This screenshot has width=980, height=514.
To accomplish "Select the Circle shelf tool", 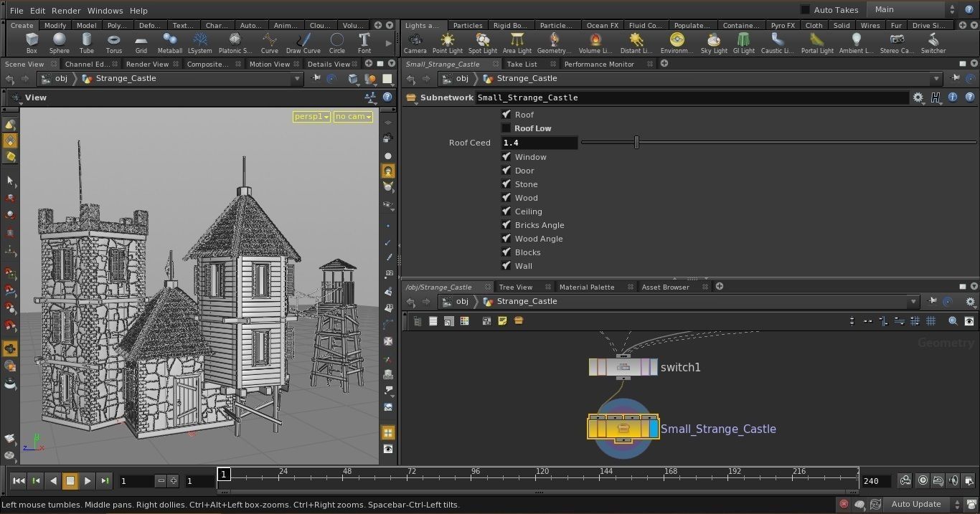I will [x=337, y=42].
